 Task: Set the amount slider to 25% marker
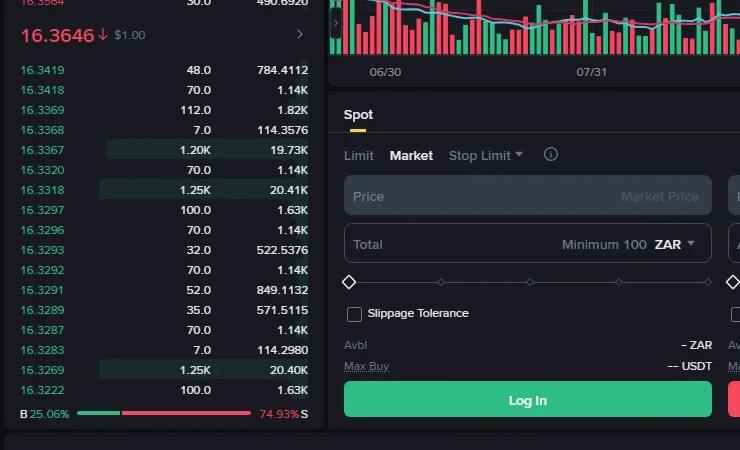tap(440, 282)
